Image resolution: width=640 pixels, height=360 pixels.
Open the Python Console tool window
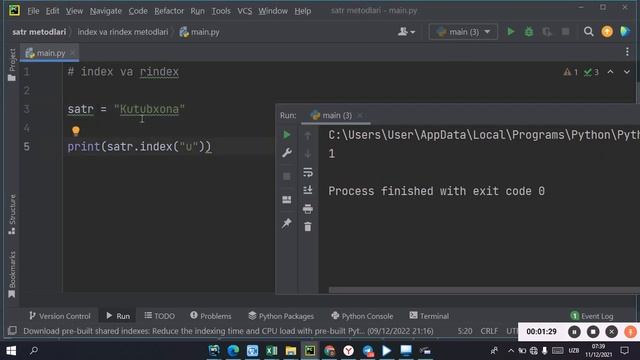coord(362,316)
